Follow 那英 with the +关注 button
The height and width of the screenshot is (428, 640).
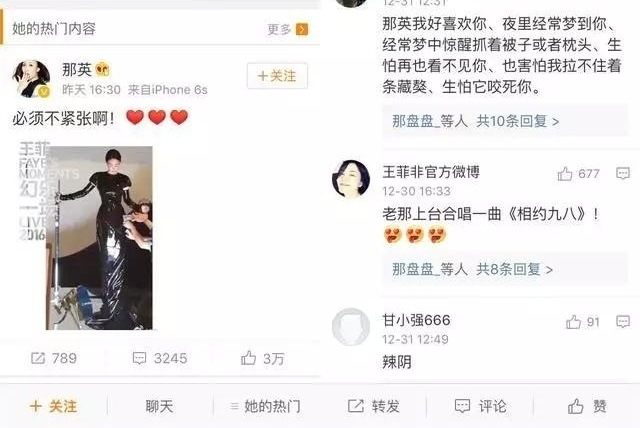click(x=277, y=76)
